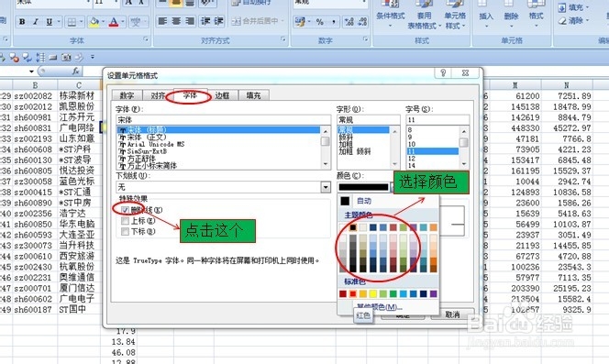Apply accounting number format icon
609x364 pixels.
coord(300,21)
